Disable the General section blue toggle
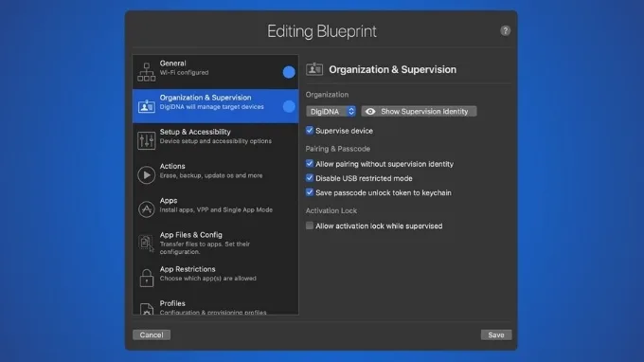This screenshot has height=362, width=644. pos(289,72)
